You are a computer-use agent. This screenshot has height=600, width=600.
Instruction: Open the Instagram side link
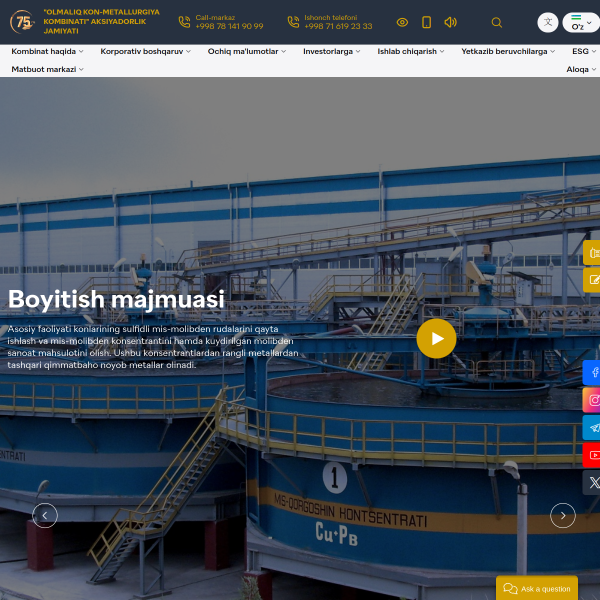point(592,400)
